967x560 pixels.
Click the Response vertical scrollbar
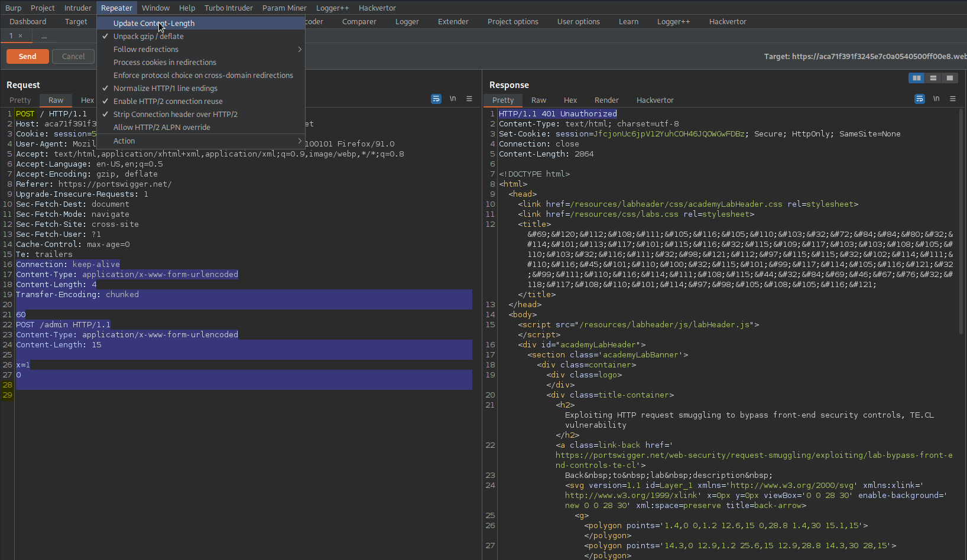[961, 222]
